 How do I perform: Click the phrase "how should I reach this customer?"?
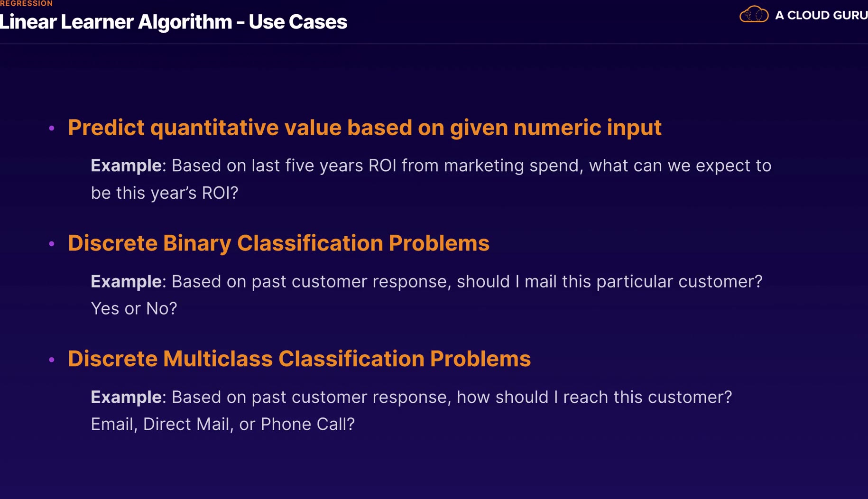point(594,397)
